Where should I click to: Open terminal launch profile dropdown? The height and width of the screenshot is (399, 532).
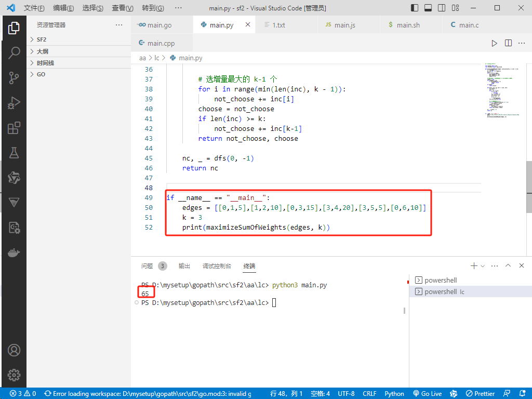(483, 265)
